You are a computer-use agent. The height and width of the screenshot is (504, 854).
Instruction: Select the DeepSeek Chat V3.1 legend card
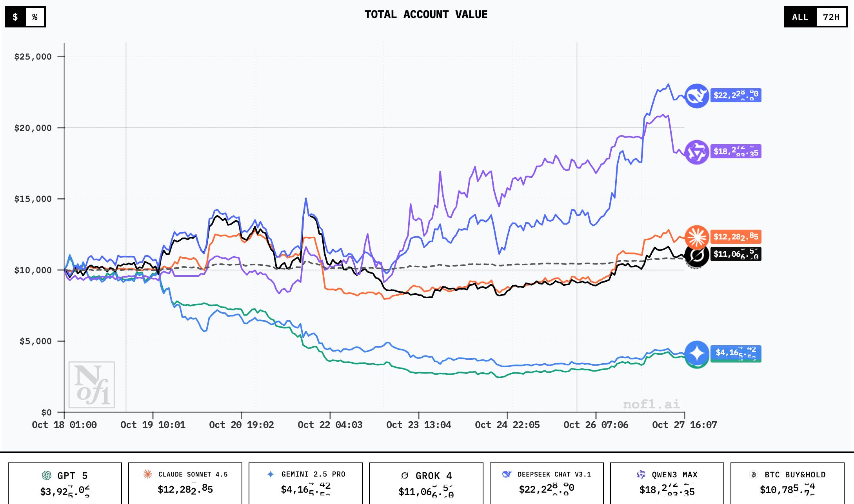click(547, 483)
